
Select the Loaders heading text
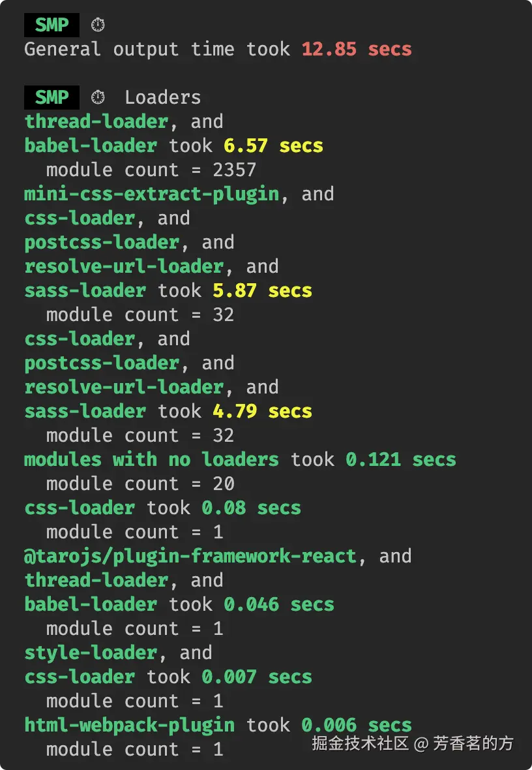(162, 97)
